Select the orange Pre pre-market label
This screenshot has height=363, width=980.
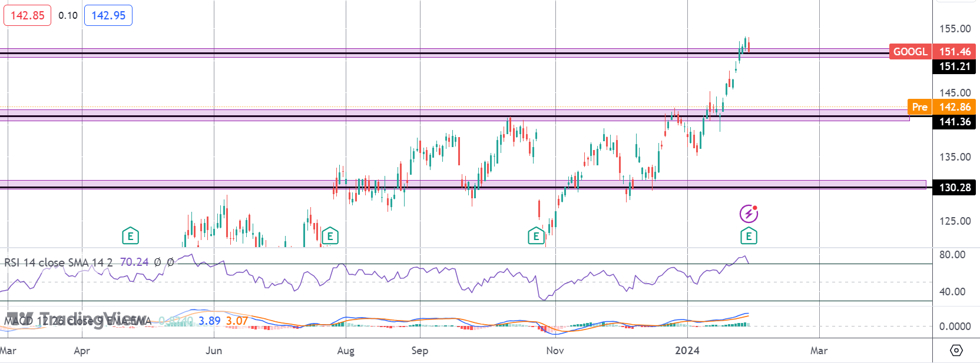[920, 107]
